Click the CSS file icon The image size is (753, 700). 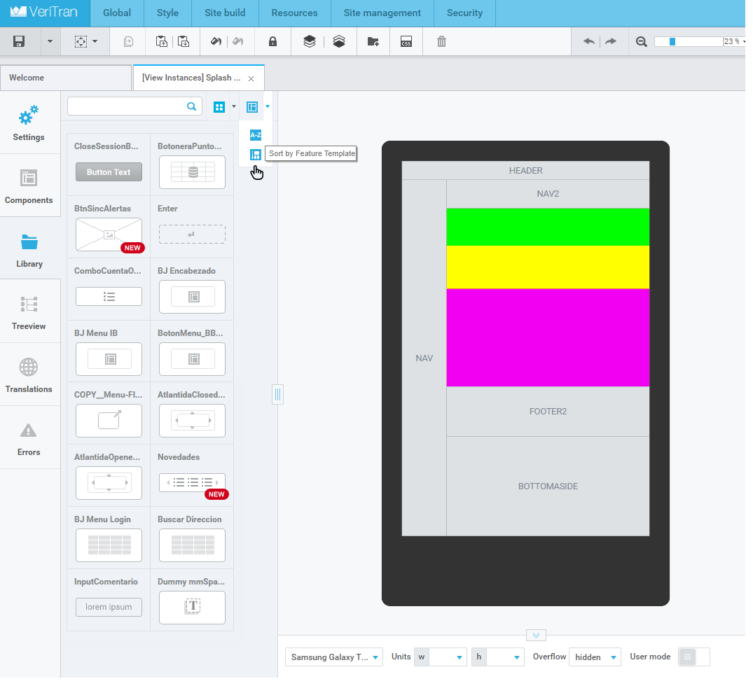tap(406, 41)
